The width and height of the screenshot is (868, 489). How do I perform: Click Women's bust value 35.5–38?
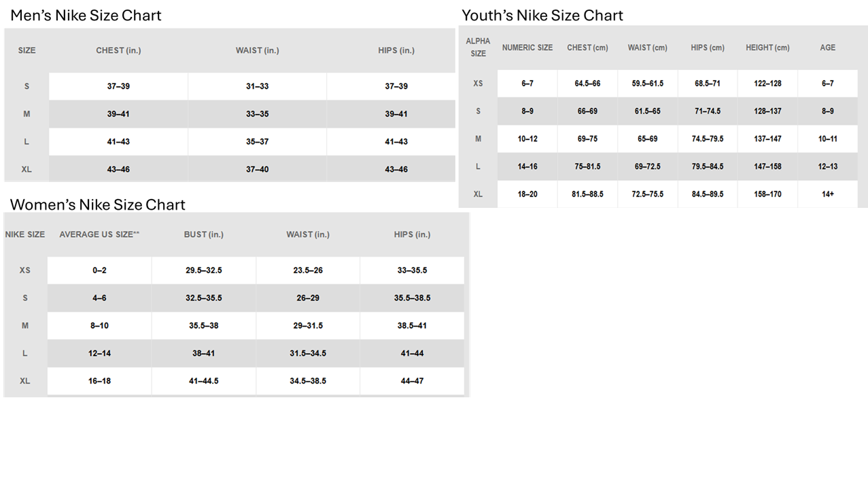[x=203, y=326]
